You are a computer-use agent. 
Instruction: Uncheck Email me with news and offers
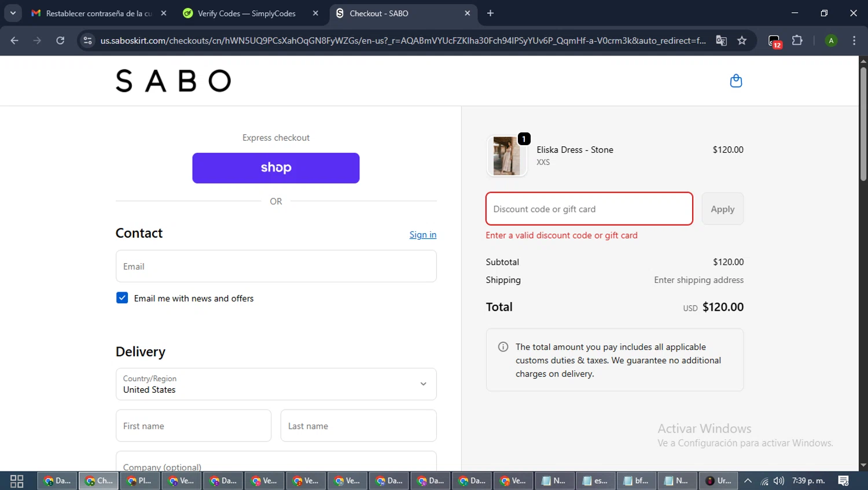pos(122,298)
